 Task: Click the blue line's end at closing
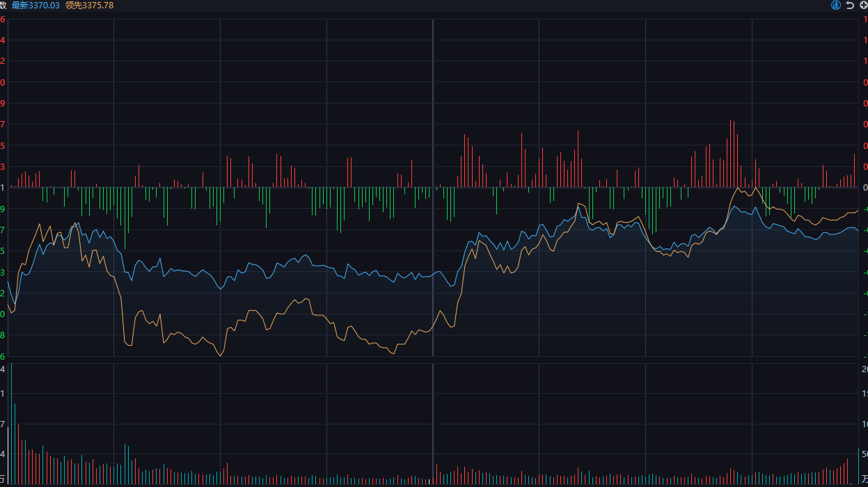[858, 230]
